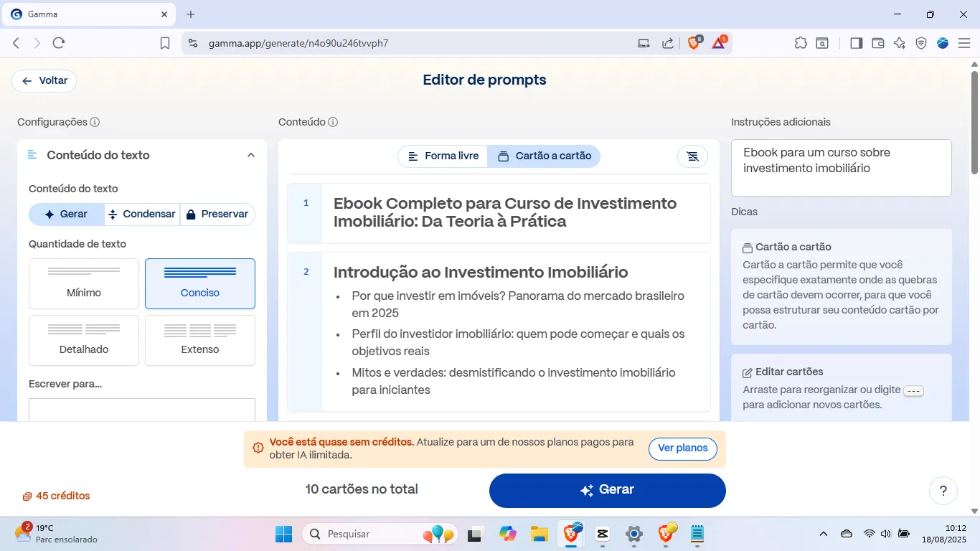Image resolution: width=980 pixels, height=551 pixels.
Task: Choose the Extenso text amount option
Action: [x=200, y=340]
